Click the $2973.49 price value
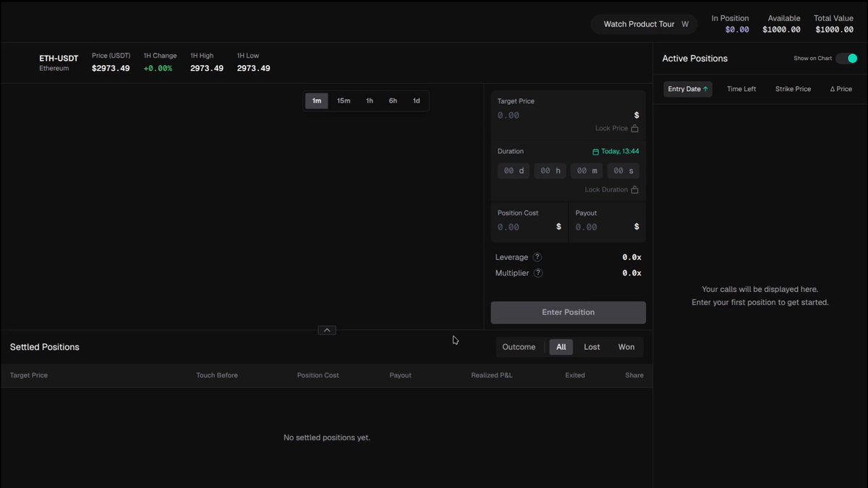Viewport: 868px width, 488px height. coord(111,69)
